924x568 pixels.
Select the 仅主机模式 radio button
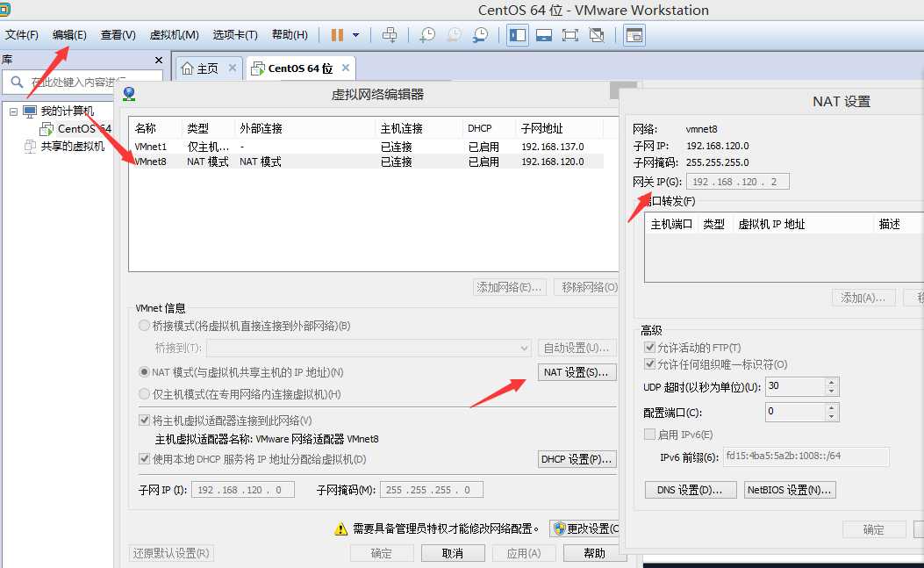point(144,394)
